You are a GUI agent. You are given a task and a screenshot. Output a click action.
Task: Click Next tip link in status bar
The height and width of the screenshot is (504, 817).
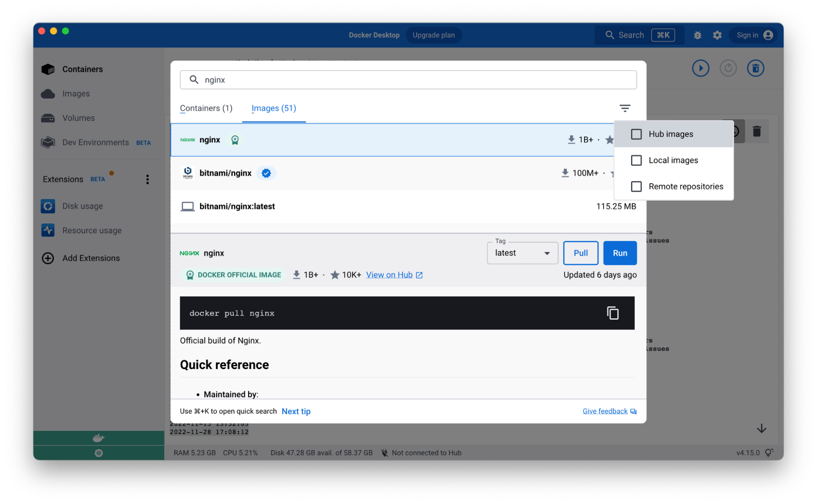296,411
